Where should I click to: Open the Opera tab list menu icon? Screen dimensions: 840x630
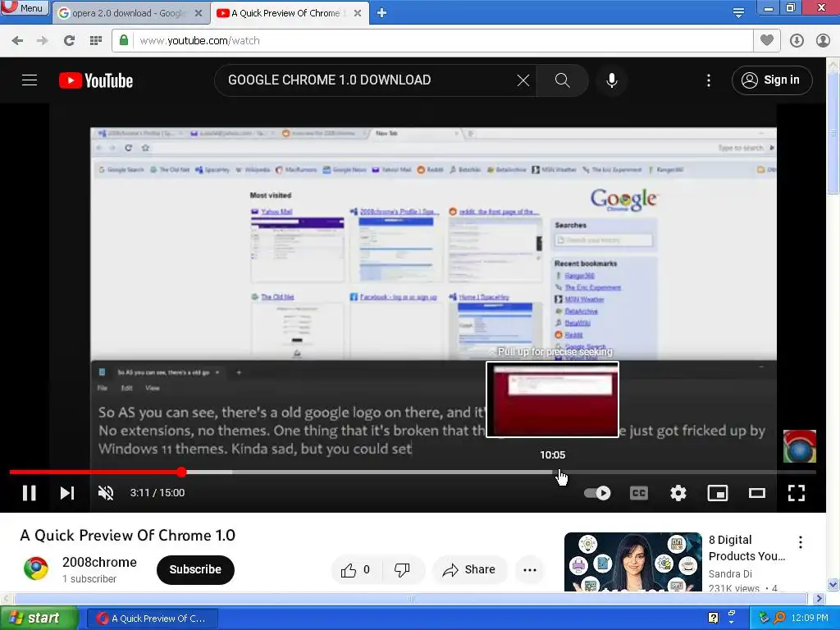tap(738, 12)
